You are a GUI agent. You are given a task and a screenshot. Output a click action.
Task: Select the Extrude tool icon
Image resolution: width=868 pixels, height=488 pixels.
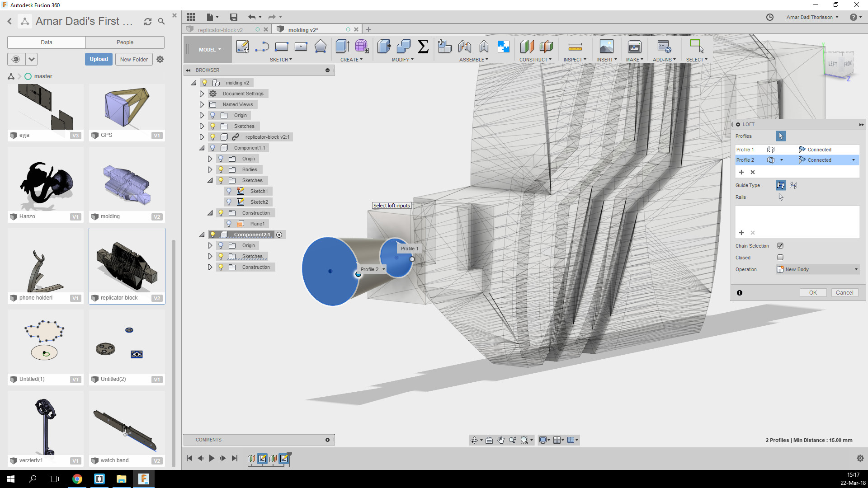342,47
